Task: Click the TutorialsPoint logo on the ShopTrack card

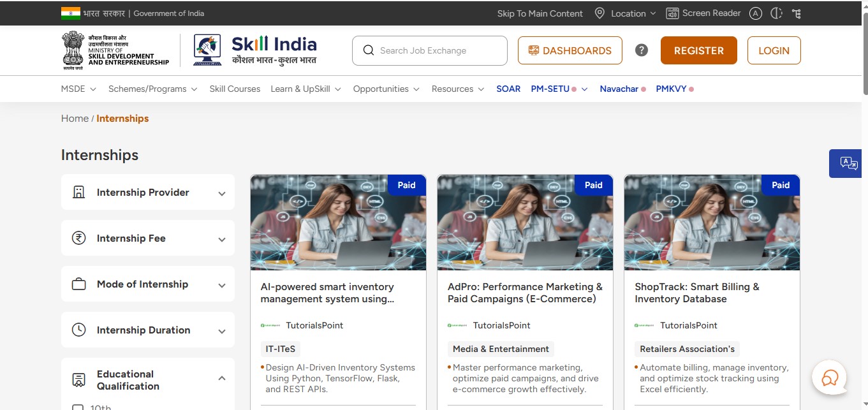Action: click(x=644, y=325)
